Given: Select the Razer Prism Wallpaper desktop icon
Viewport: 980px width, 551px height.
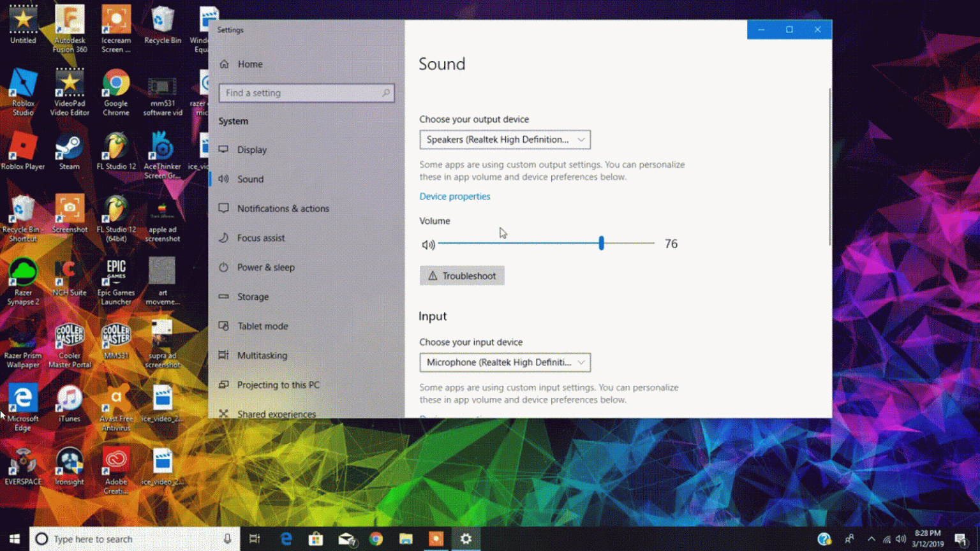Looking at the screenshot, I should (x=23, y=345).
